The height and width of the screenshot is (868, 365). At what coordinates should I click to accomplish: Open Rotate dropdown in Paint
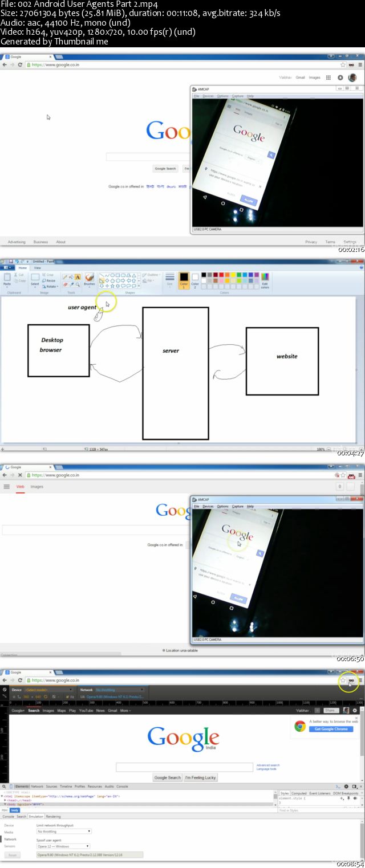[49, 286]
